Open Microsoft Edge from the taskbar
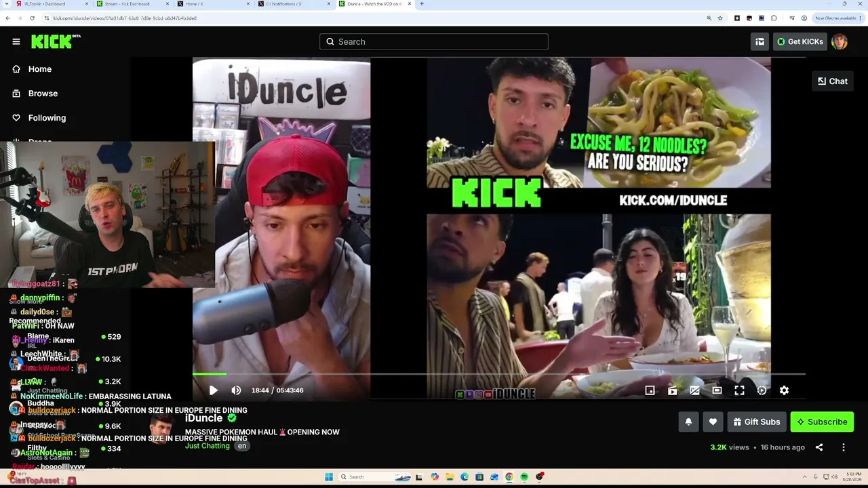 (465, 477)
